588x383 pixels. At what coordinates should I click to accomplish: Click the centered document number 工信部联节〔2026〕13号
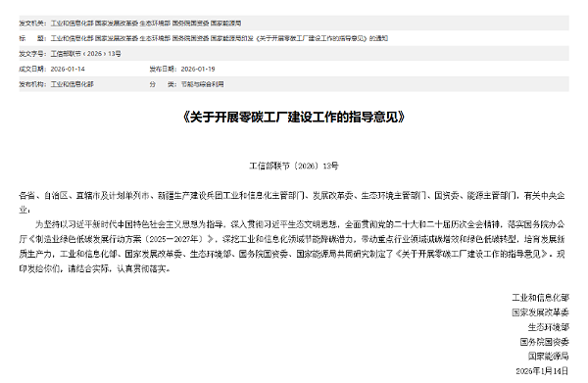[294, 166]
